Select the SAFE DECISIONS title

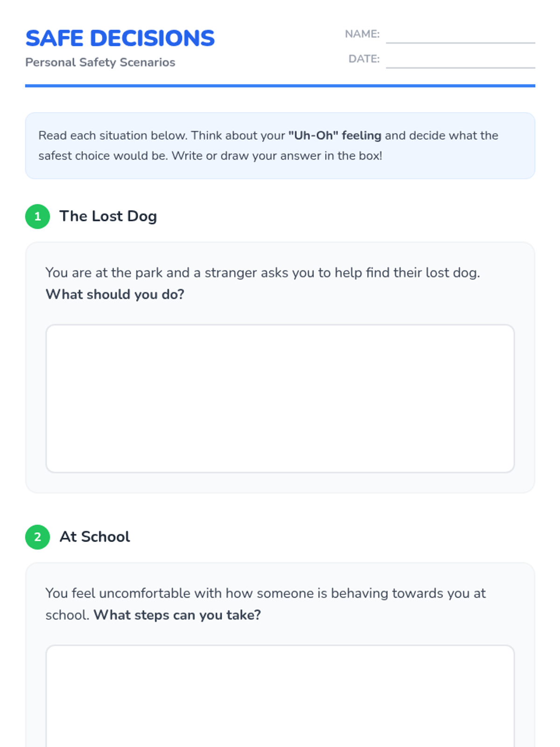(120, 38)
